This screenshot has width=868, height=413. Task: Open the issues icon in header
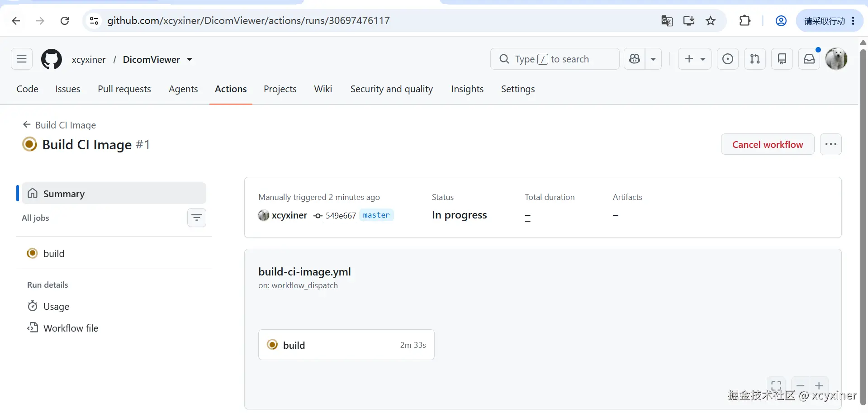coord(728,59)
